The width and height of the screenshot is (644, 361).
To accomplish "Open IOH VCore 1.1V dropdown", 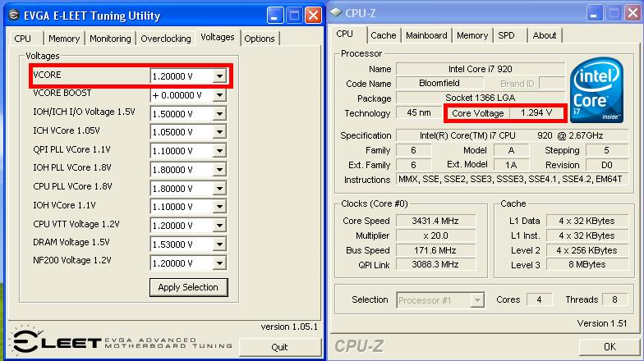I will click(x=220, y=207).
